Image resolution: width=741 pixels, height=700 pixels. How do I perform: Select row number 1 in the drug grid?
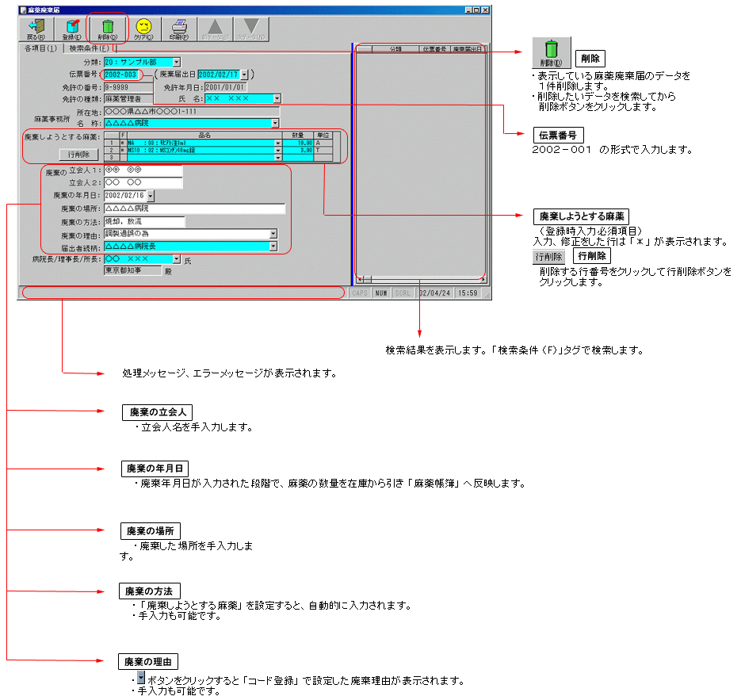pyautogui.click(x=112, y=143)
